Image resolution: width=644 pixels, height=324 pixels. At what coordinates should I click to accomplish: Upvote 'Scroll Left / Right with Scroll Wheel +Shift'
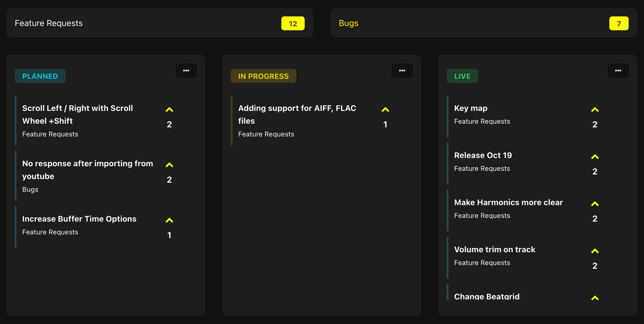tap(169, 109)
